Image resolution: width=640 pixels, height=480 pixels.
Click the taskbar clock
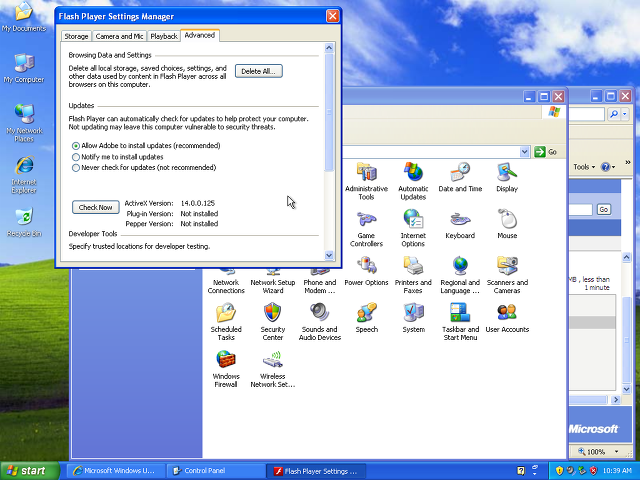tap(616, 471)
